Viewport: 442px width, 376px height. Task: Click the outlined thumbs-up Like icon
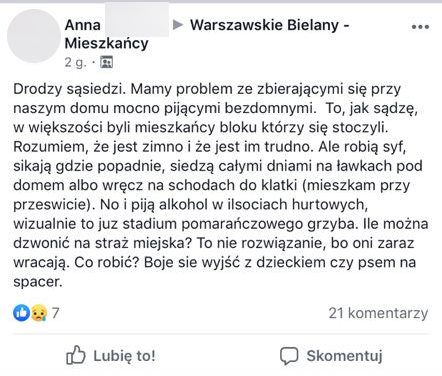76,355
